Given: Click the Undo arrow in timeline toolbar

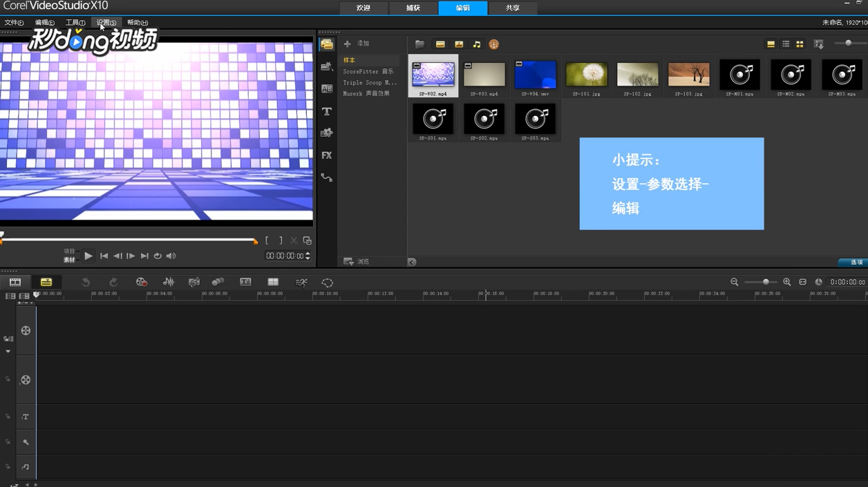Looking at the screenshot, I should 86,282.
